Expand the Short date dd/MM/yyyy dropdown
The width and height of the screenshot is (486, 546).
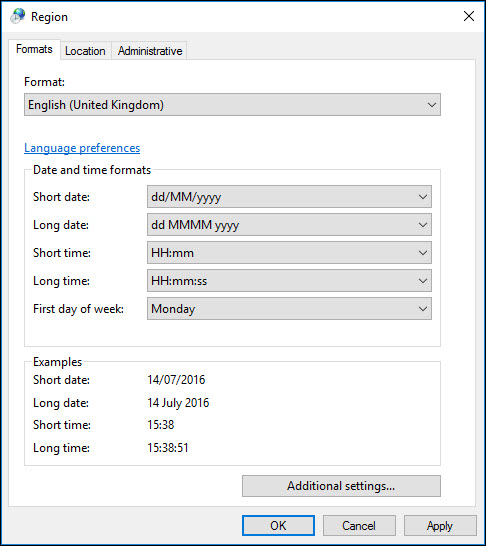289,197
